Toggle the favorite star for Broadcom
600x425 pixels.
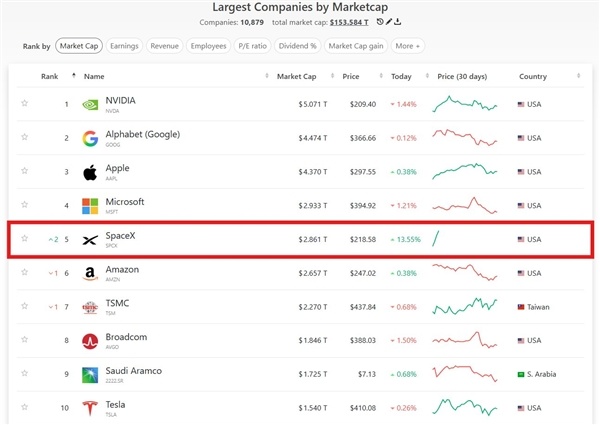[24, 339]
